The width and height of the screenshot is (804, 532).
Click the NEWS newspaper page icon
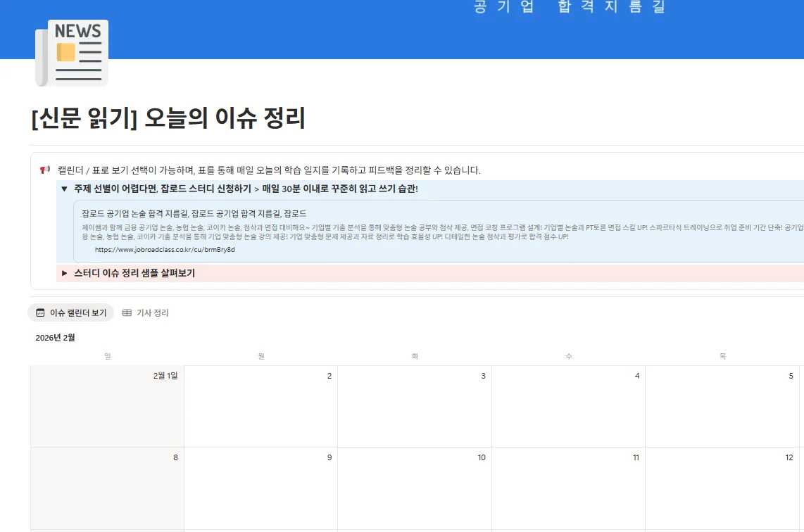[70, 52]
